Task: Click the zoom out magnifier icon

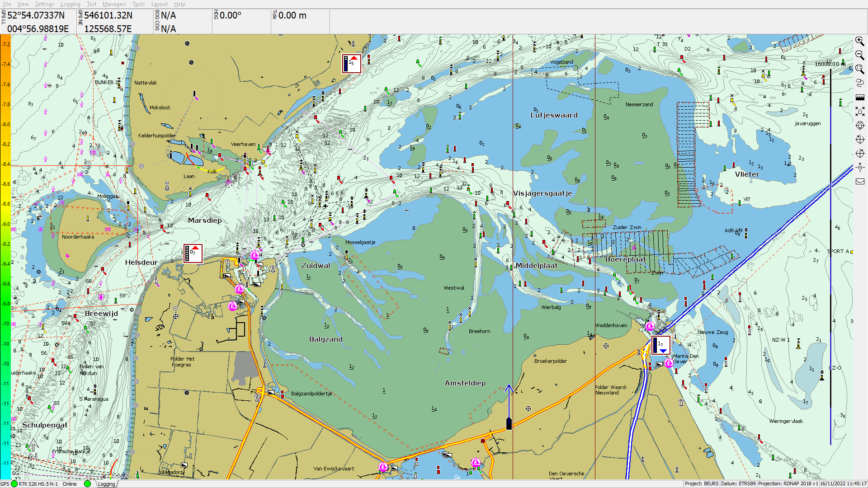Action: point(859,55)
